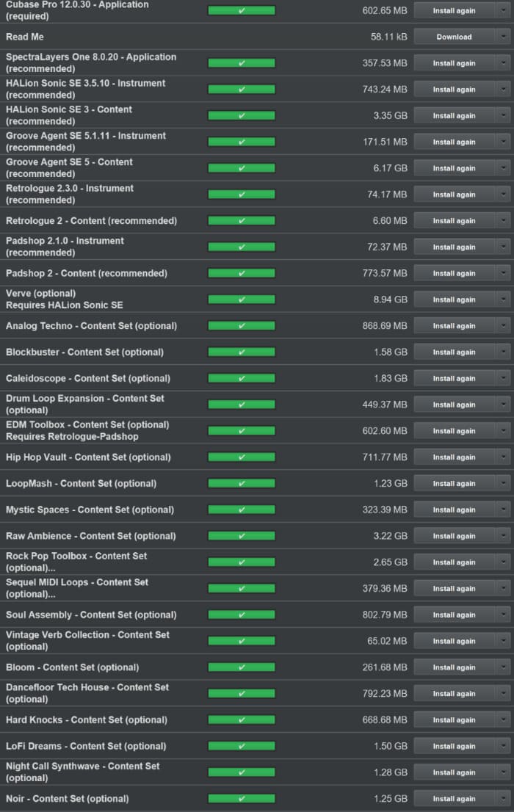This screenshot has height=812, width=514.
Task: Select the Bloom - Content Set label
Action: coord(72,667)
